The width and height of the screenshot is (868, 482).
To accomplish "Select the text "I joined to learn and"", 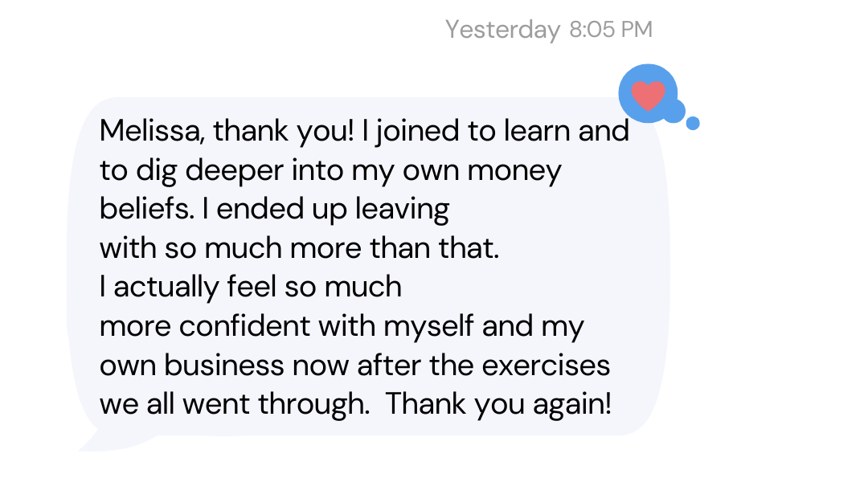I will click(x=496, y=131).
